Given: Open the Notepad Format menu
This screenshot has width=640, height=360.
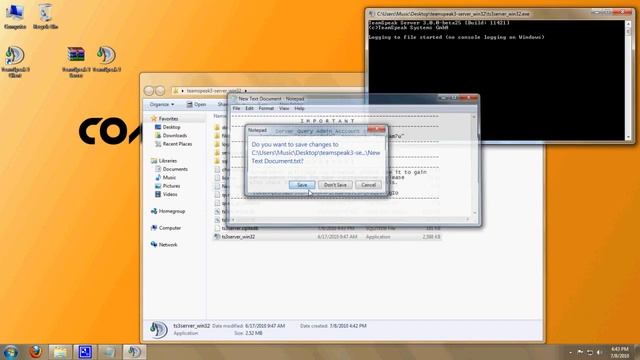Looking at the screenshot, I should 266,109.
